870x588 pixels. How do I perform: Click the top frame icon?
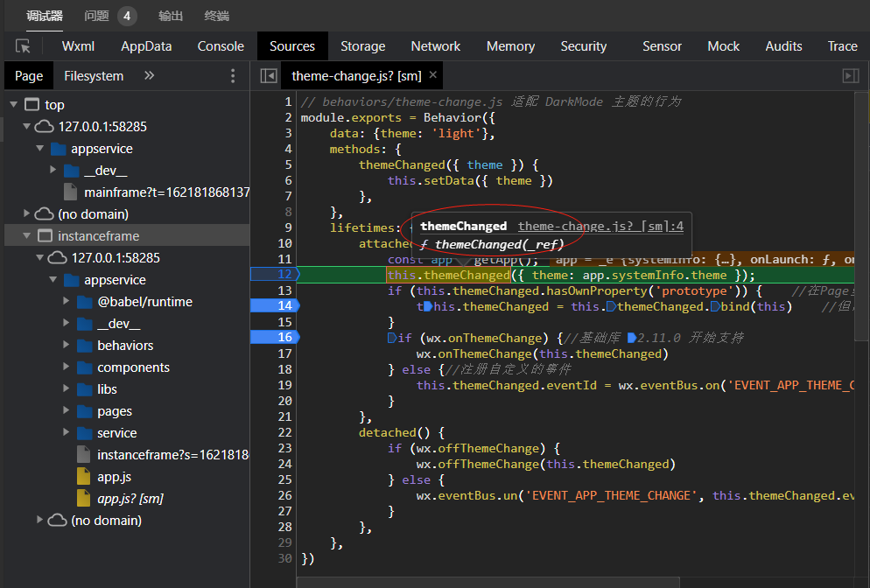coord(32,104)
